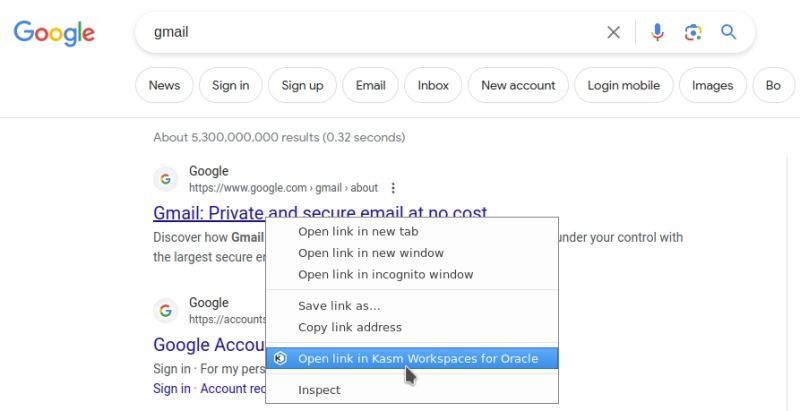Select the Sign up filter chip
This screenshot has width=800, height=411.
(x=302, y=85)
